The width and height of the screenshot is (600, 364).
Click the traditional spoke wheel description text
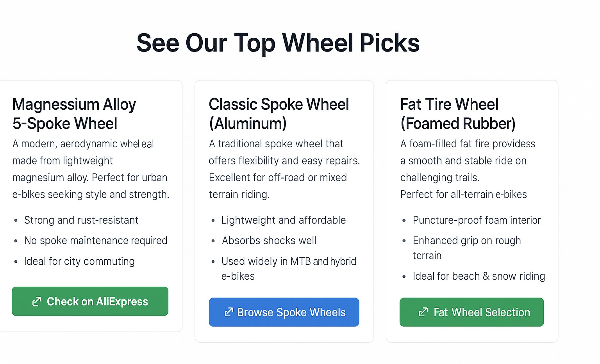pos(284,169)
